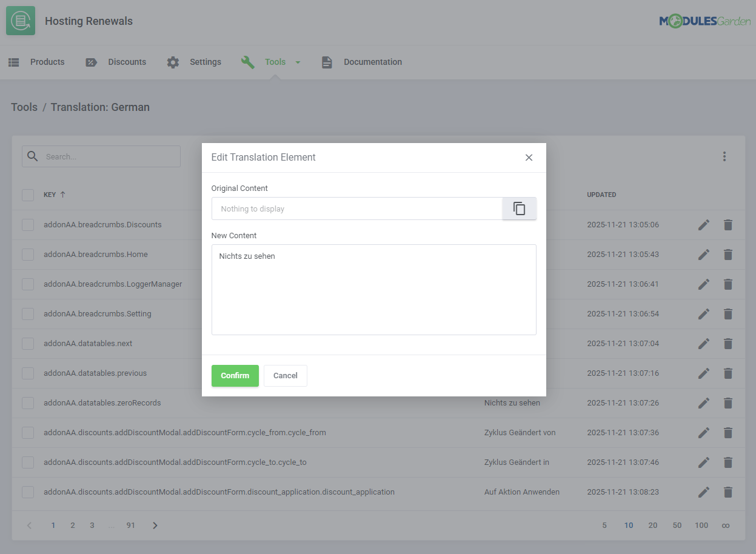Delete the addonAA.datatables.next entry via trash icon
The height and width of the screenshot is (554, 756).
[728, 344]
